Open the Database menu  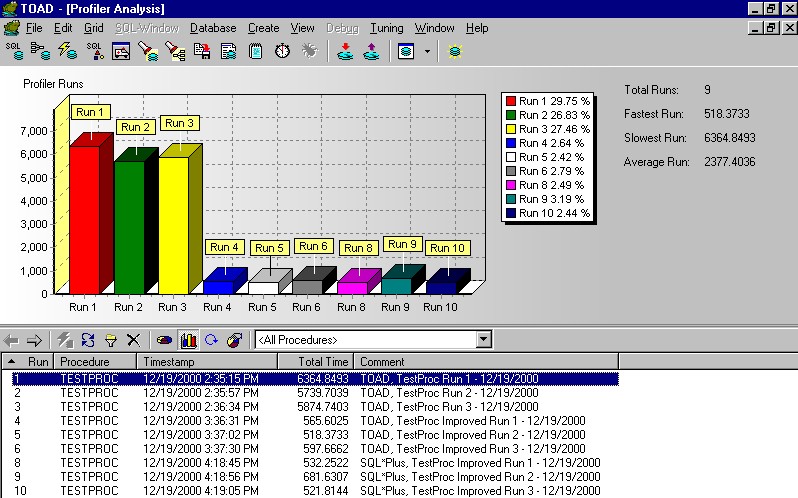coord(212,28)
